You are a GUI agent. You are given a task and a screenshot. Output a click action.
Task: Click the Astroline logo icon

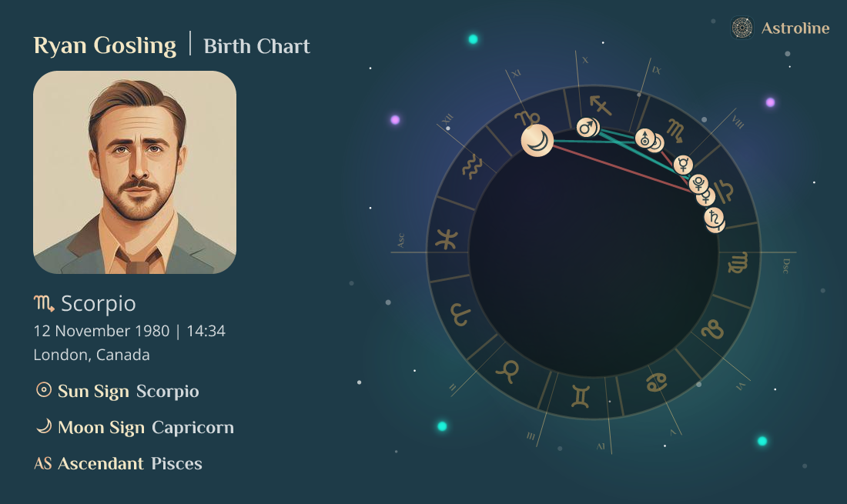click(x=742, y=28)
